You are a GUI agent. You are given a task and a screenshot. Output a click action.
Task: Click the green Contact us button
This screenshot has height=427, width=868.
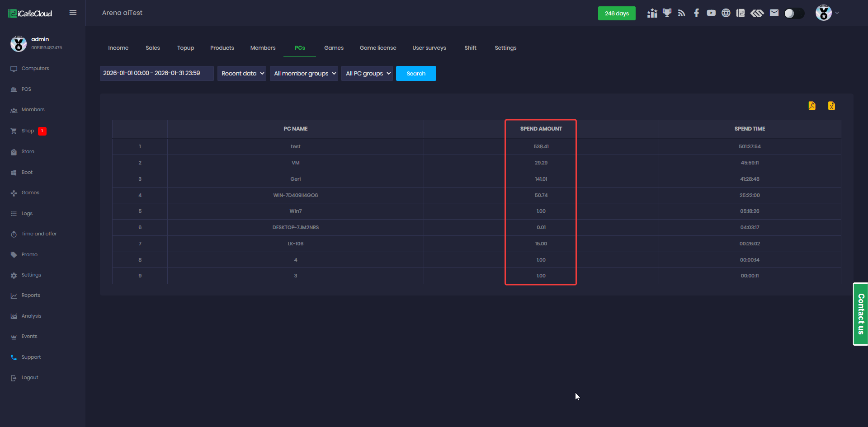[x=860, y=314]
